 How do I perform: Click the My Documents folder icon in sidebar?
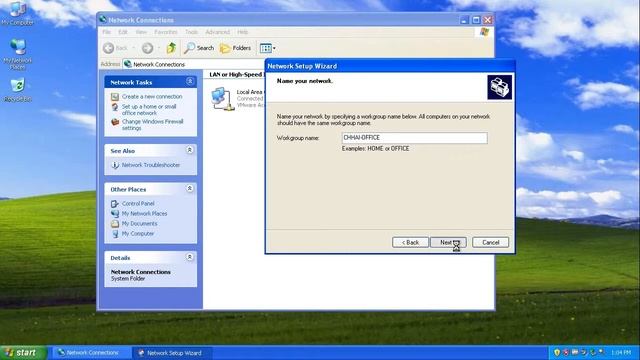[115, 224]
